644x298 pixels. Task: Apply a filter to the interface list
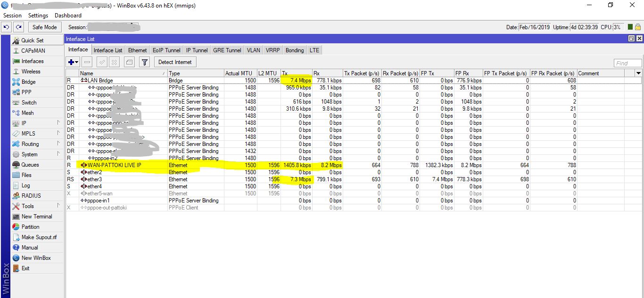click(x=144, y=62)
